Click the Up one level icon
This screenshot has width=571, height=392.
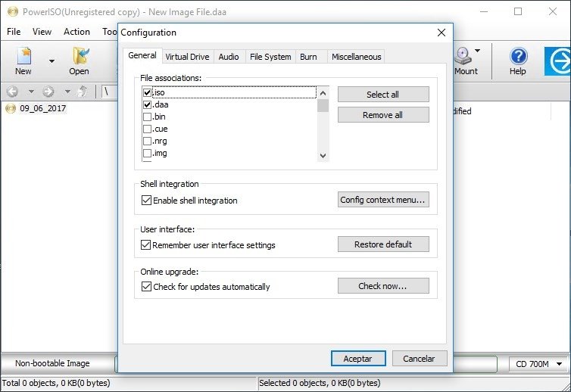[83, 91]
